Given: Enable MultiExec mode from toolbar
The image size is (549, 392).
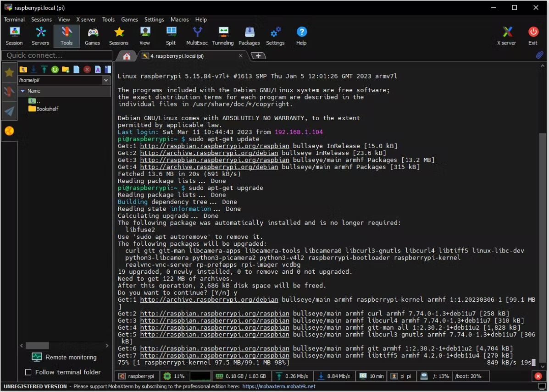Looking at the screenshot, I should pos(197,36).
